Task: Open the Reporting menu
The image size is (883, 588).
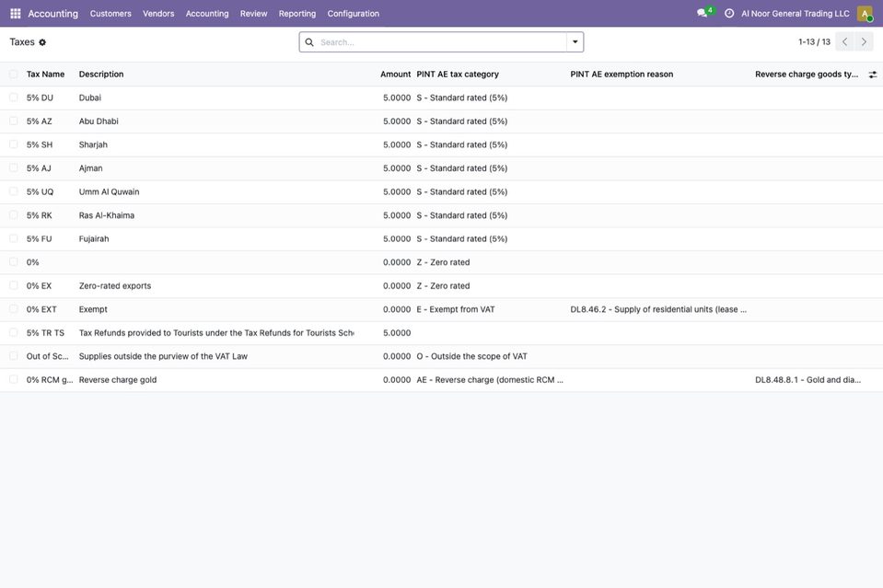Action: pyautogui.click(x=297, y=14)
